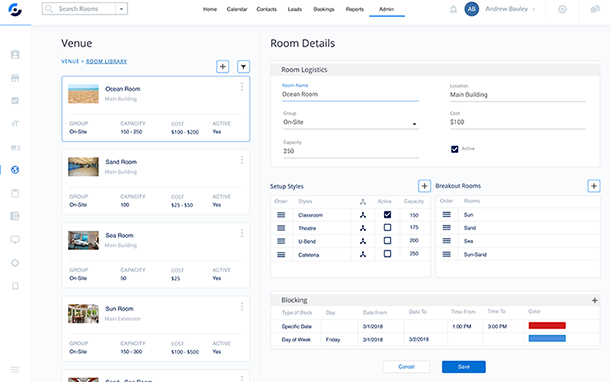Open the Sun Room card options menu

[x=242, y=307]
